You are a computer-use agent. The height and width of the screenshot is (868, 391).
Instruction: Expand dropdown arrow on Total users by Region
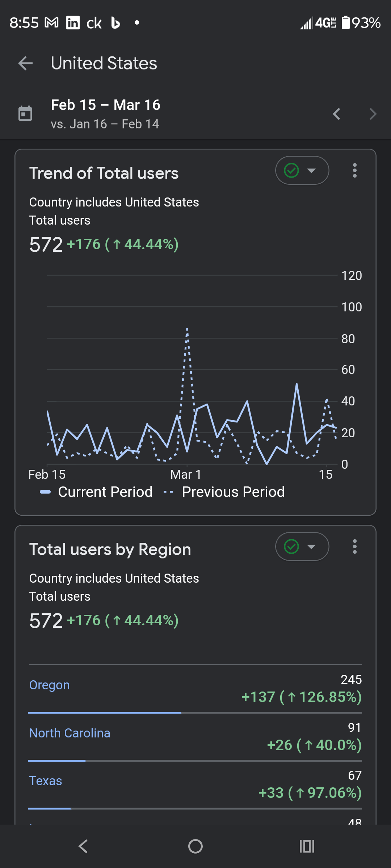tap(311, 546)
